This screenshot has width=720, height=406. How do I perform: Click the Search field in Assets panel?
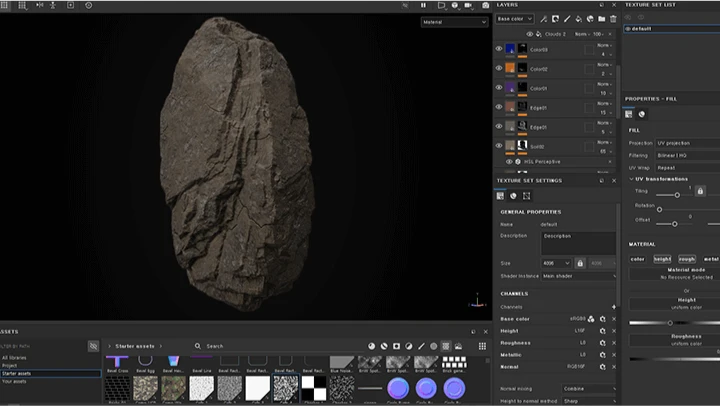pyautogui.click(x=280, y=346)
